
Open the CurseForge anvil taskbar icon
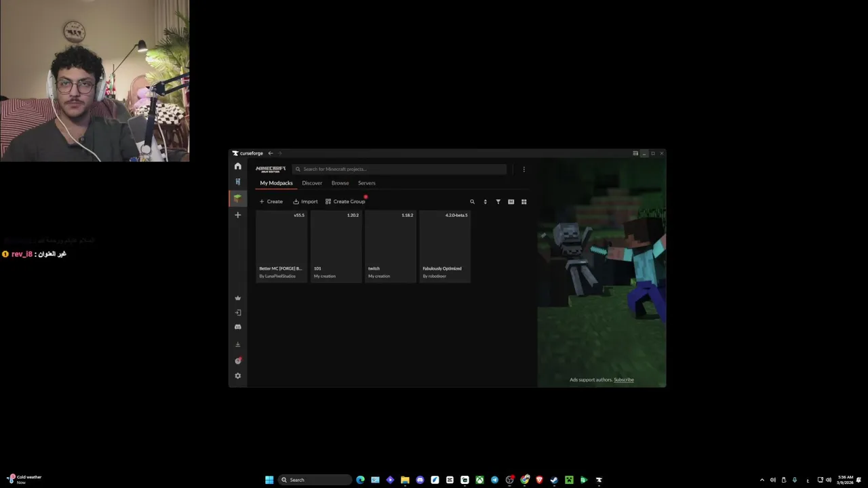(x=599, y=480)
